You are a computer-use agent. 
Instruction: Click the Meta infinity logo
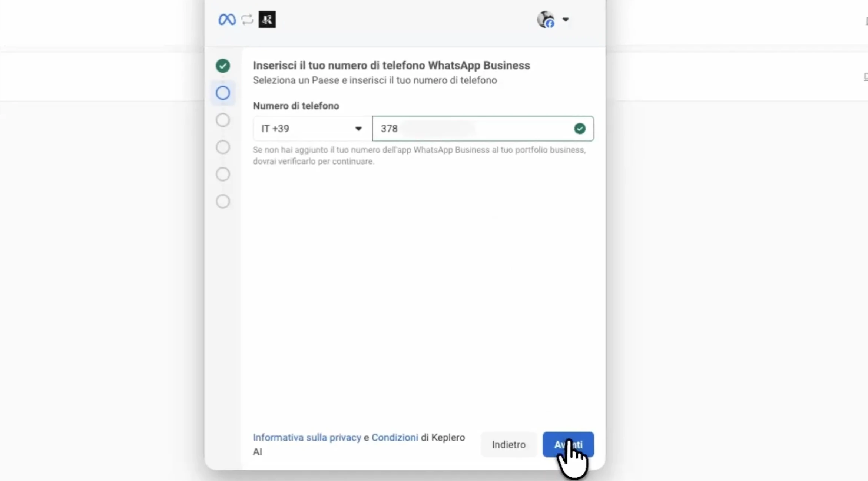pyautogui.click(x=227, y=19)
